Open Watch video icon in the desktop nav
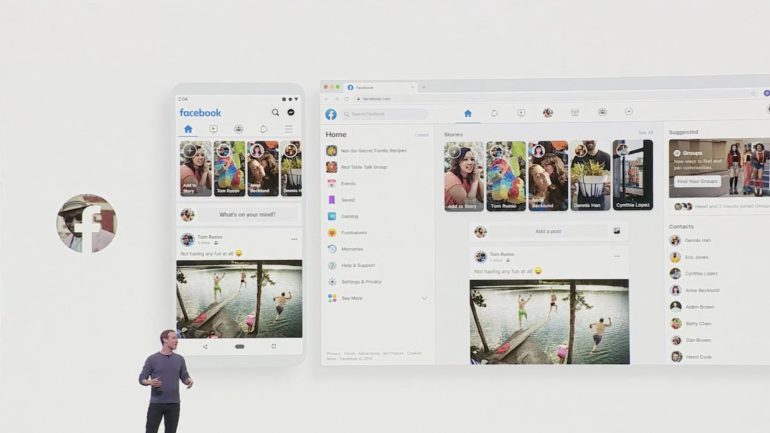This screenshot has height=433, width=770. tap(521, 113)
